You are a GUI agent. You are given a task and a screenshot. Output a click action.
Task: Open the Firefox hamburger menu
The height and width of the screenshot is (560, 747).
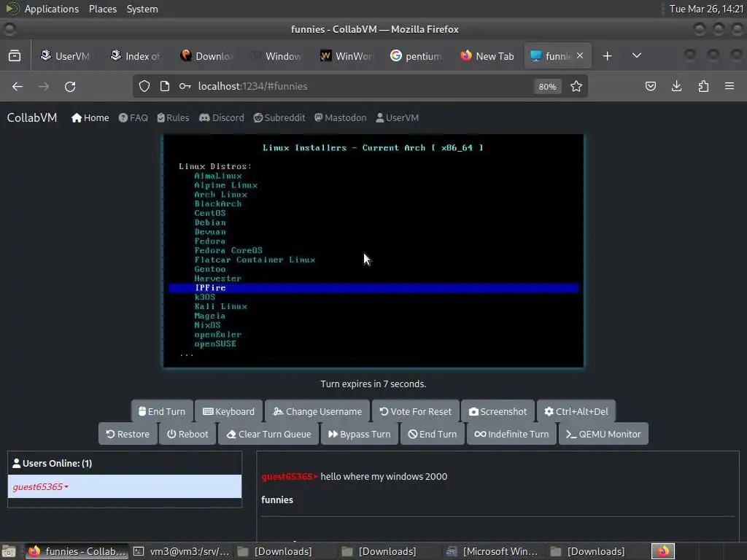(729, 86)
